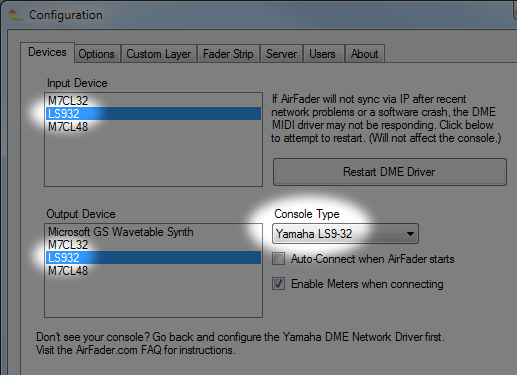Select LS932 in Output Device list
The image size is (517, 375).
click(153, 258)
